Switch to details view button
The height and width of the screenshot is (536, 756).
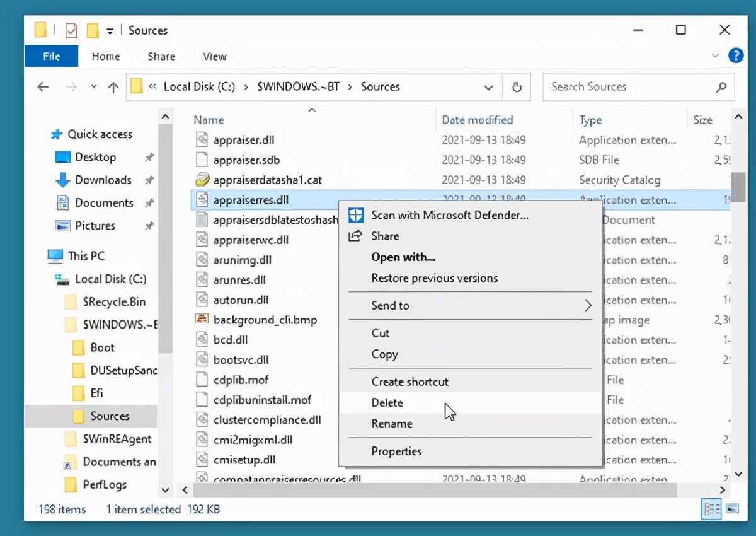pos(711,508)
